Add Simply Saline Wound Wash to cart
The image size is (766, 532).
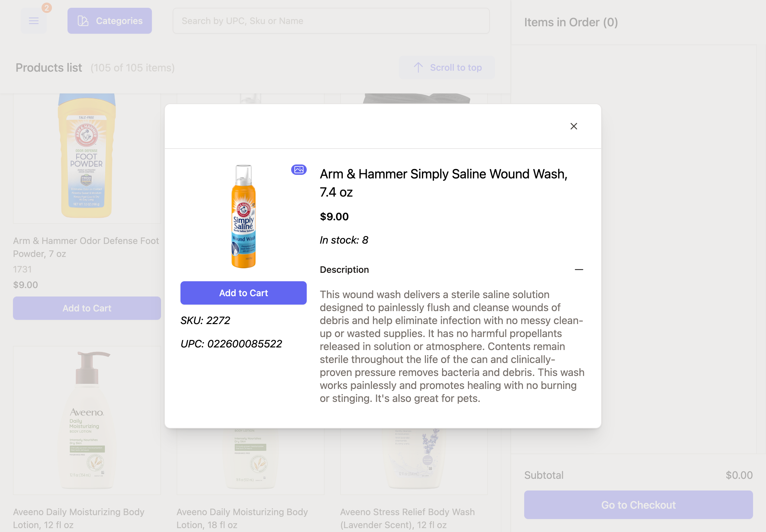(x=243, y=293)
